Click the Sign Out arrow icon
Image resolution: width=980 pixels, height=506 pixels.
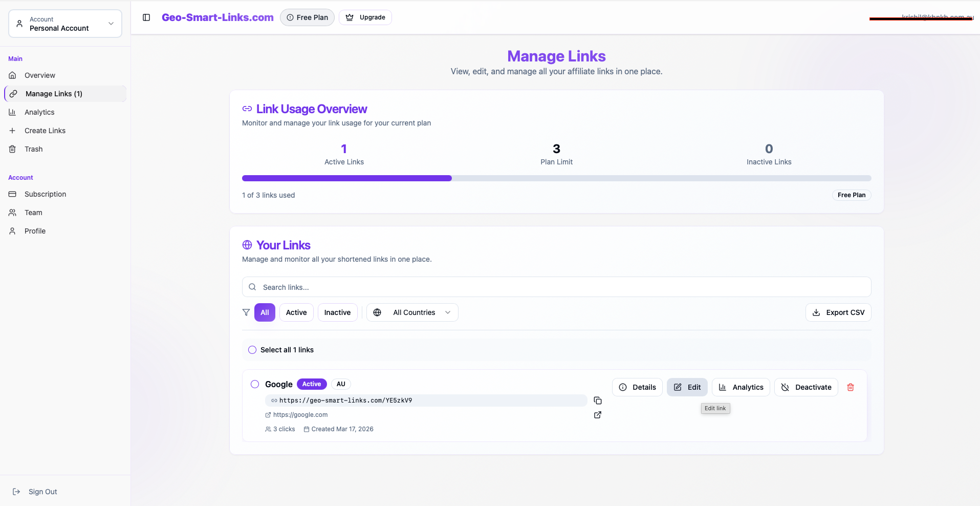point(16,492)
